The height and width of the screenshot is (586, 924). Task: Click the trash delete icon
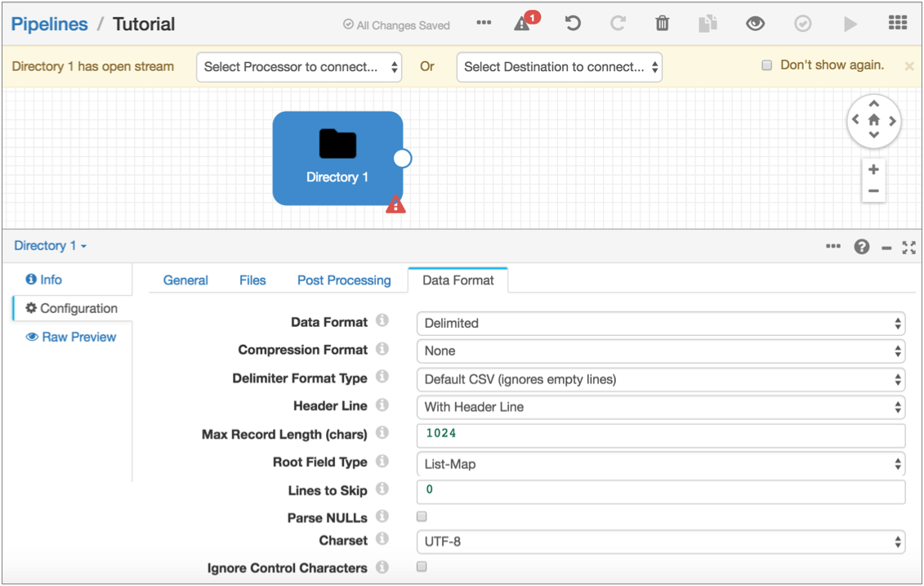(x=663, y=24)
